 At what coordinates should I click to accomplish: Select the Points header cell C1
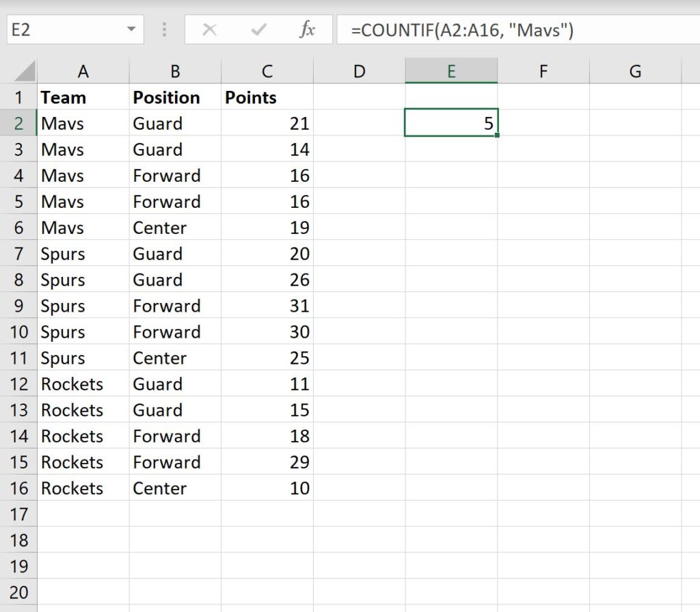(267, 97)
